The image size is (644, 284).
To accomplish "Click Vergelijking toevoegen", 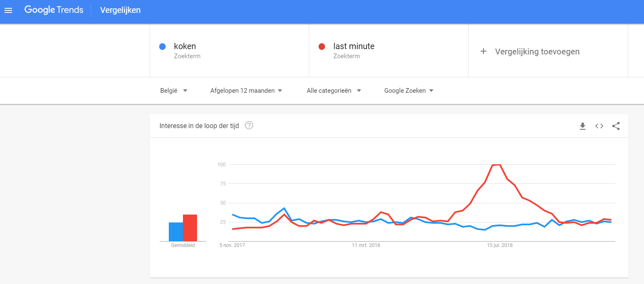I will click(x=537, y=52).
